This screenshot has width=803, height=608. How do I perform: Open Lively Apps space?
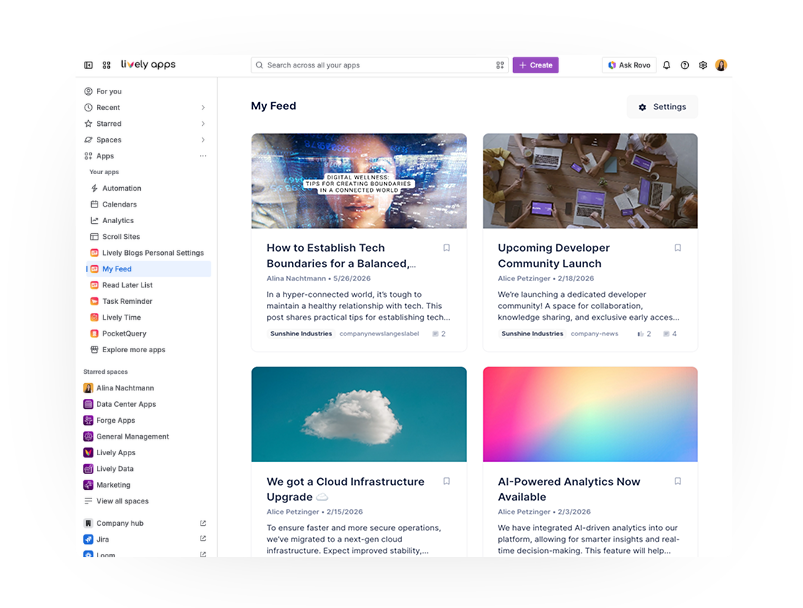click(147, 452)
